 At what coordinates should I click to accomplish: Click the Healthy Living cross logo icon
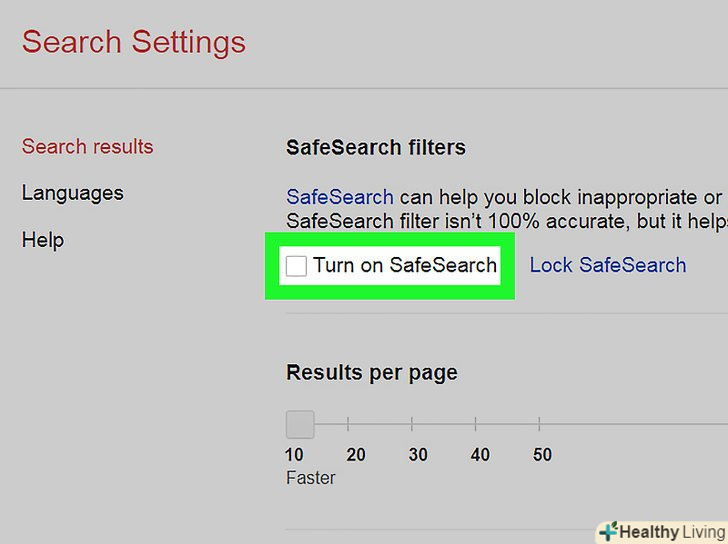607,531
